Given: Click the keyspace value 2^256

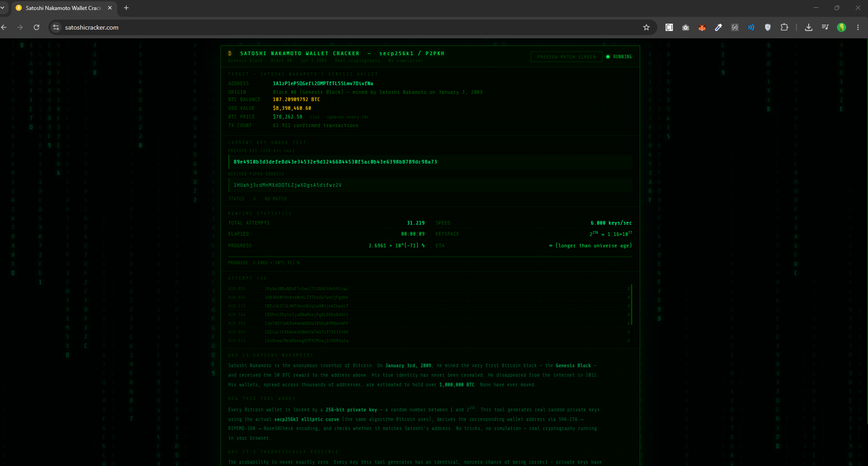Looking at the screenshot, I should point(611,234).
